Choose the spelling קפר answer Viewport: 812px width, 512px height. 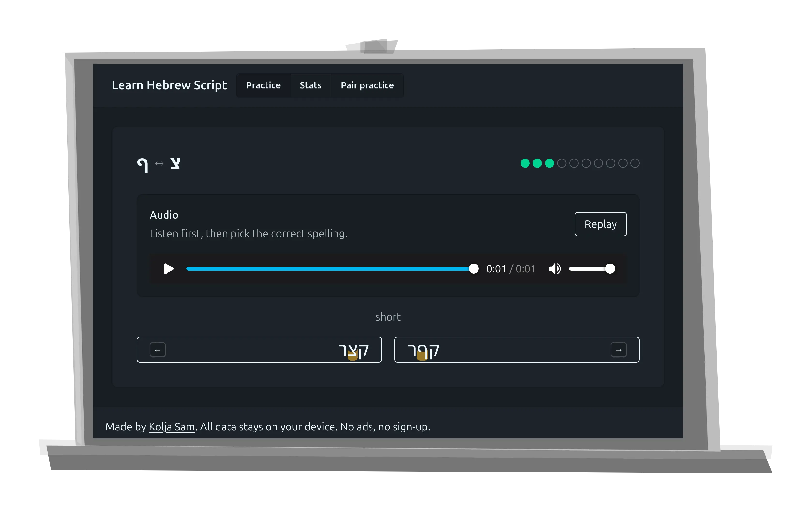516,350
